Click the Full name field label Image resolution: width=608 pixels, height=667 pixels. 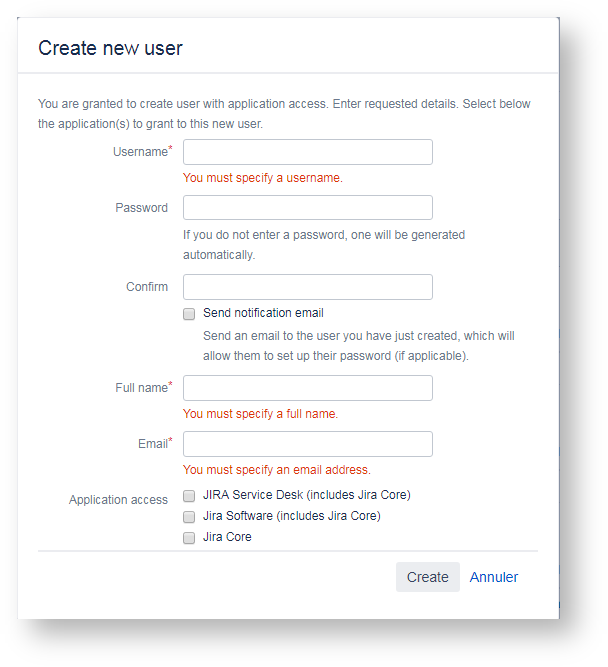coord(141,388)
